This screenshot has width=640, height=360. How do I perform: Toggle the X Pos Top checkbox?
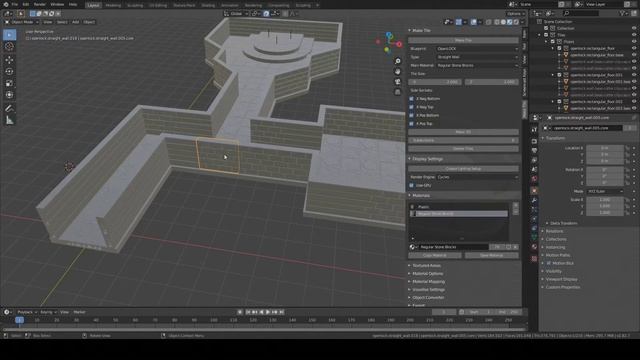click(411, 124)
